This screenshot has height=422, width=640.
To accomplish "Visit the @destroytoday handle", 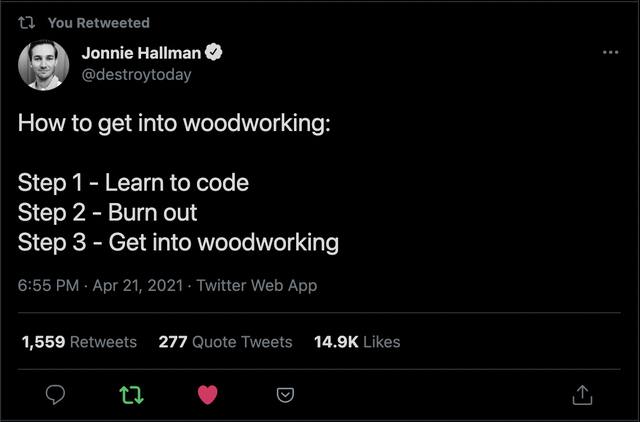I will 136,74.
